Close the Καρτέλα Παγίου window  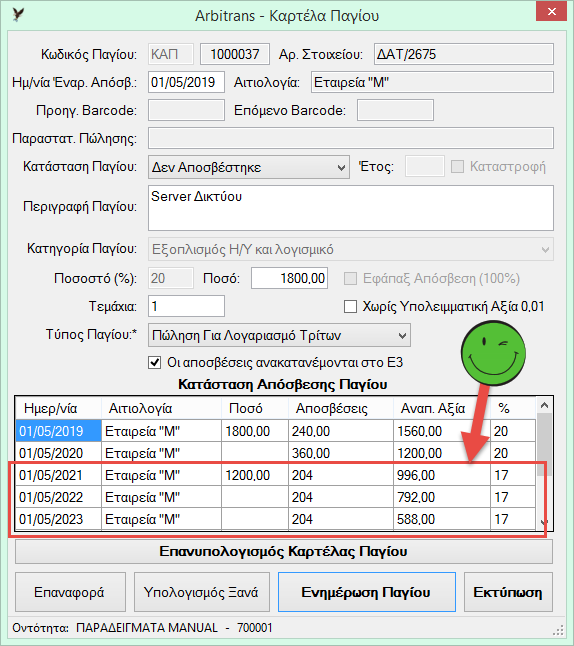(x=552, y=12)
